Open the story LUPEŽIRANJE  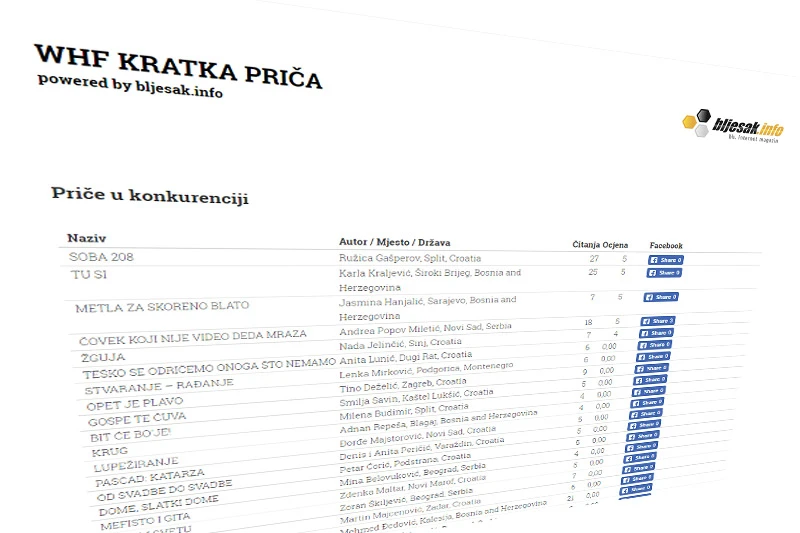click(x=136, y=465)
